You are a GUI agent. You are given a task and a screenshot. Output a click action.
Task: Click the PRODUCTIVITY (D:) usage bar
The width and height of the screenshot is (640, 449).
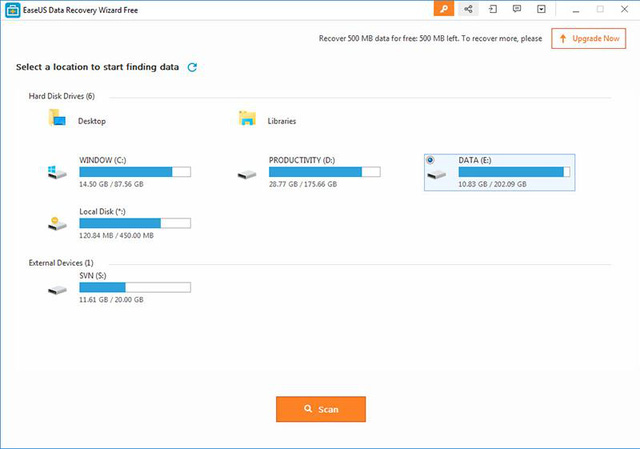pos(325,172)
